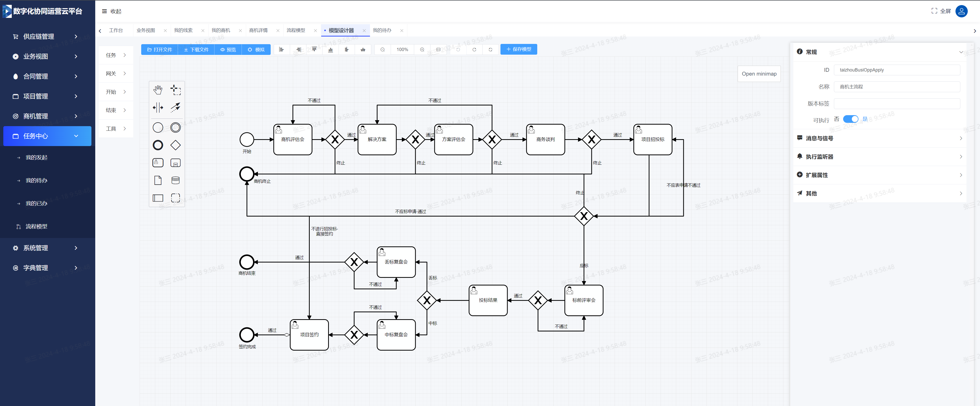
Task: Align selected elements to the left
Action: coord(282,50)
